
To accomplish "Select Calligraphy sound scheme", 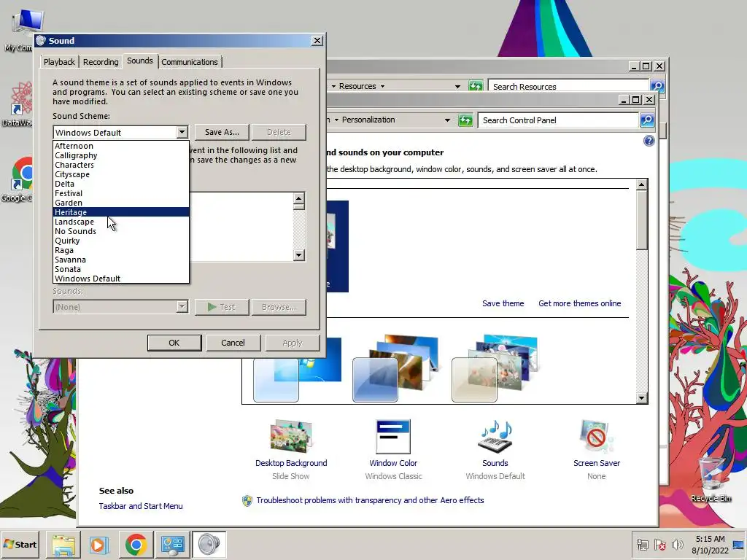I will pyautogui.click(x=121, y=156).
